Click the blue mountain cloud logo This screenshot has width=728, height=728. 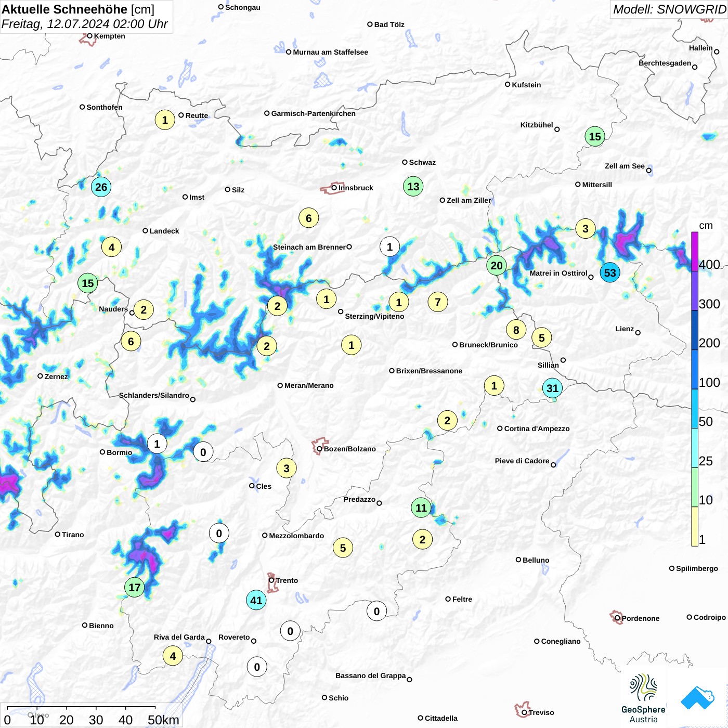tap(697, 698)
